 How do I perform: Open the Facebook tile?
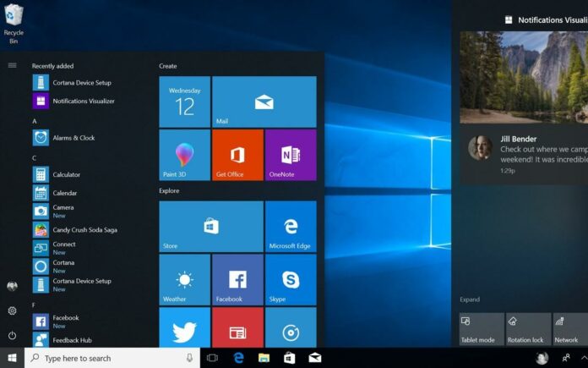237,280
